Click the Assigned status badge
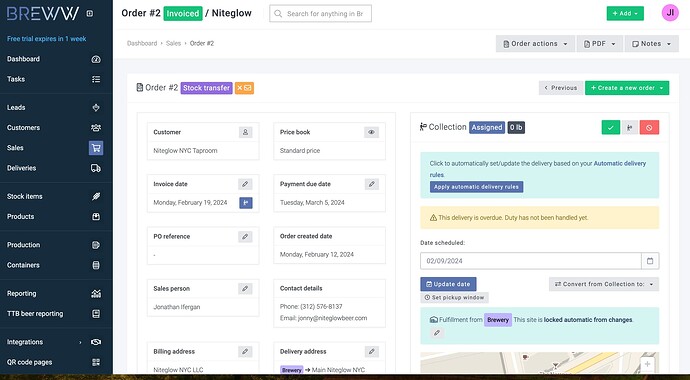 [487, 128]
